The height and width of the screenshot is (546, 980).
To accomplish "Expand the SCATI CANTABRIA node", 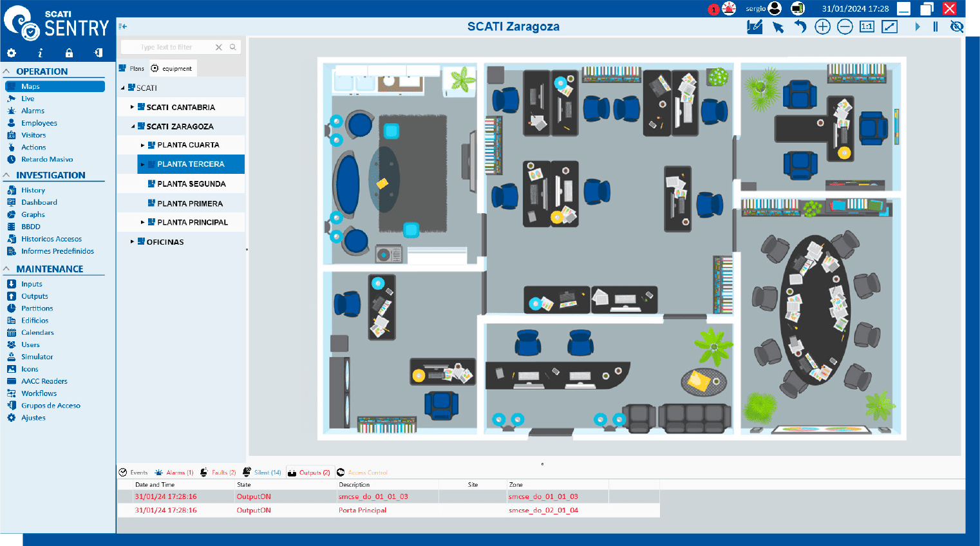I will pyautogui.click(x=133, y=107).
